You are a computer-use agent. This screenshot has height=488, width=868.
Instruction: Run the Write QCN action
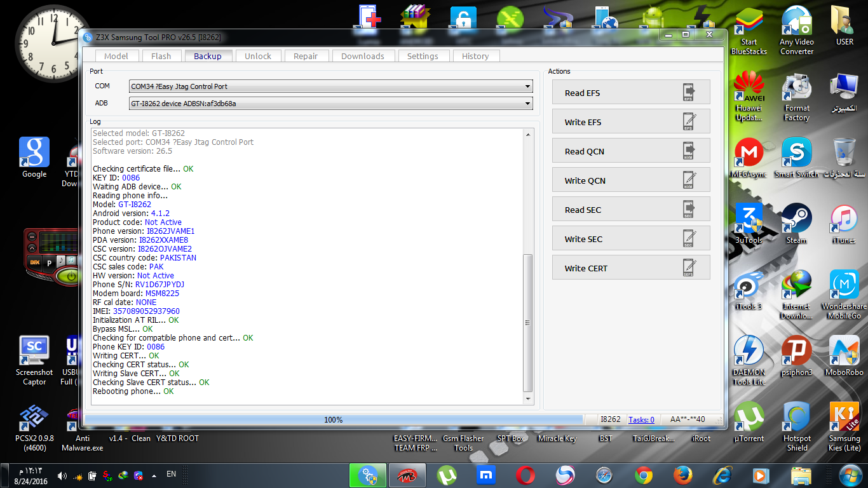(x=631, y=180)
